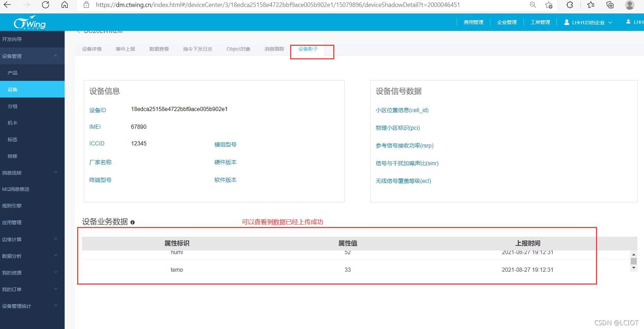Click the 软件版本 link
This screenshot has width=644, height=329.
tap(226, 180)
